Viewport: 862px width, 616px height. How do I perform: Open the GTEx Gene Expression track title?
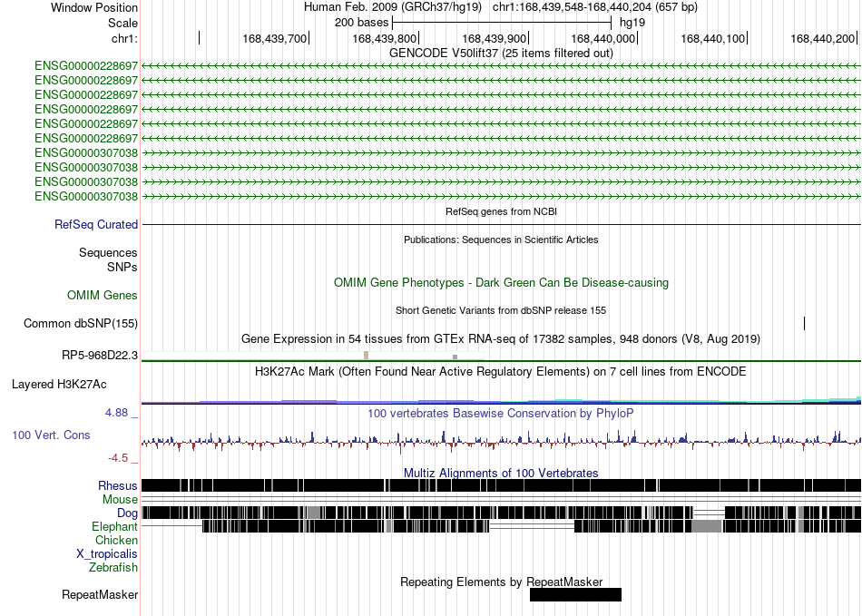(501, 338)
